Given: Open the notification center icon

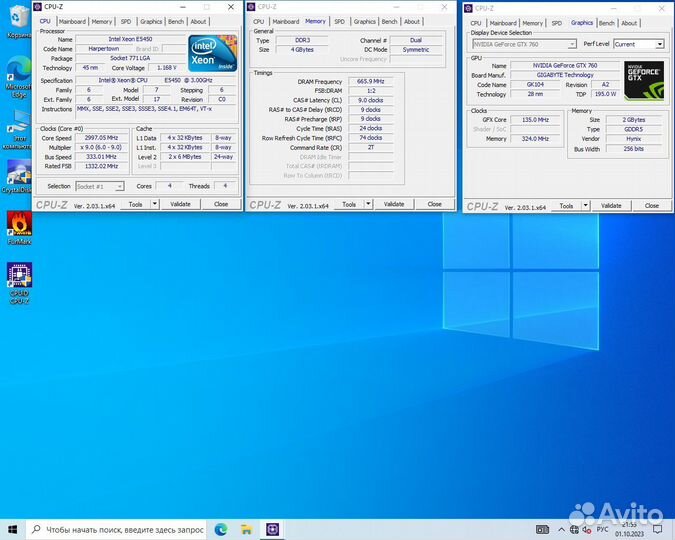Looking at the screenshot, I should click(x=657, y=529).
